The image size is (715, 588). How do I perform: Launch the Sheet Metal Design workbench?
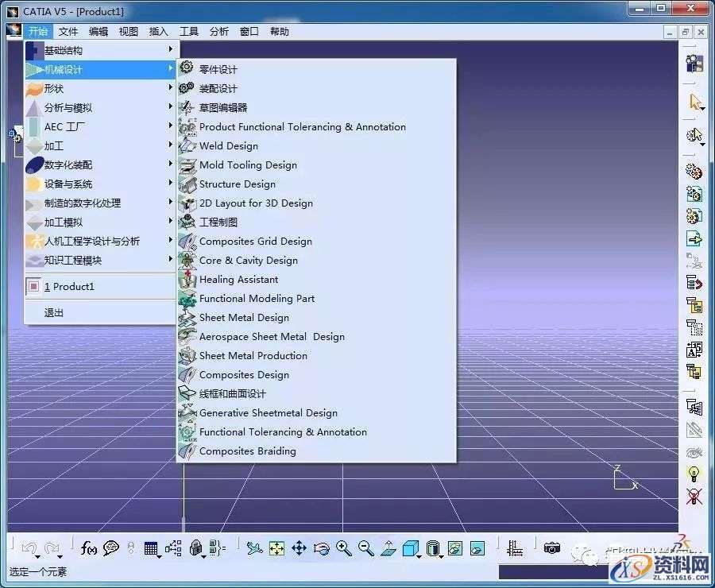[x=244, y=317]
